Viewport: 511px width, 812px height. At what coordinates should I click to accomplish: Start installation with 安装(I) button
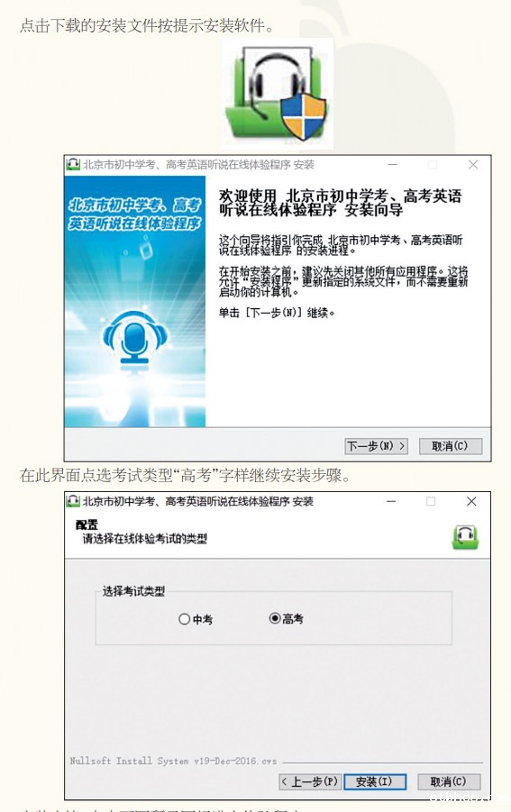coord(374,781)
